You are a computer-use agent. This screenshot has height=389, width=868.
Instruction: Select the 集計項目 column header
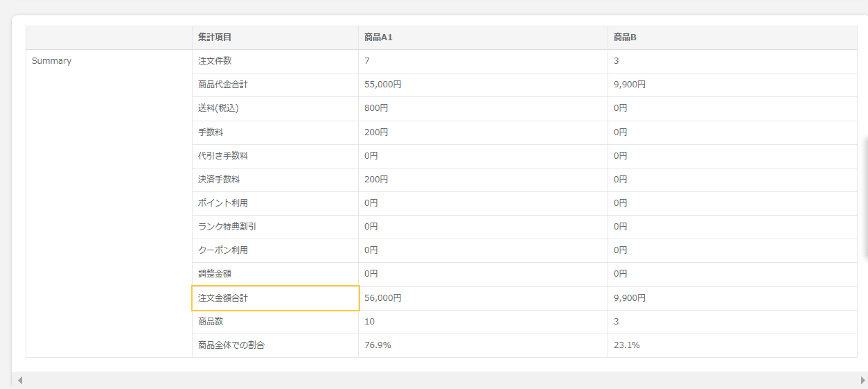tap(275, 37)
